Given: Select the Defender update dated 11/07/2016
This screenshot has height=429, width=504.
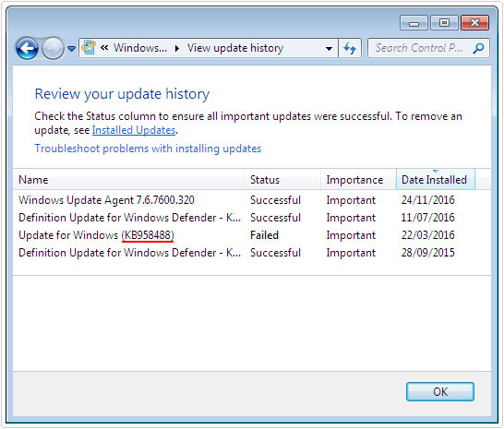Looking at the screenshot, I should pyautogui.click(x=252, y=218).
